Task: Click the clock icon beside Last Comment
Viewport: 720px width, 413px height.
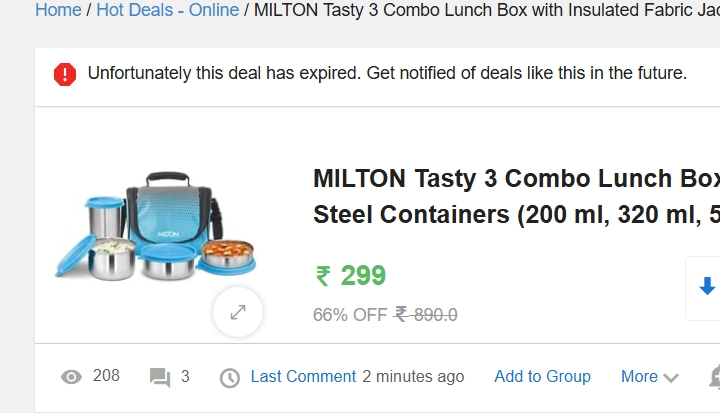Action: tap(230, 377)
